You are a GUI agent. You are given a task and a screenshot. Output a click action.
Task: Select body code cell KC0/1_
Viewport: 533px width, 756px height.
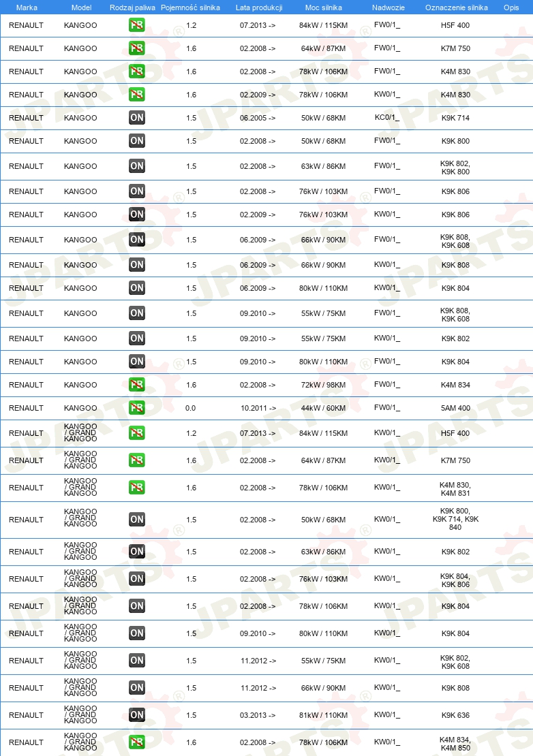point(387,117)
